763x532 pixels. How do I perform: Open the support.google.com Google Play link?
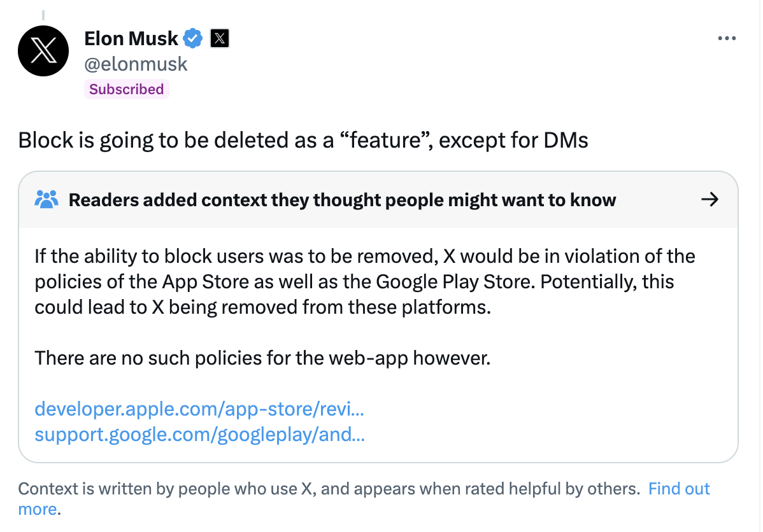(201, 435)
